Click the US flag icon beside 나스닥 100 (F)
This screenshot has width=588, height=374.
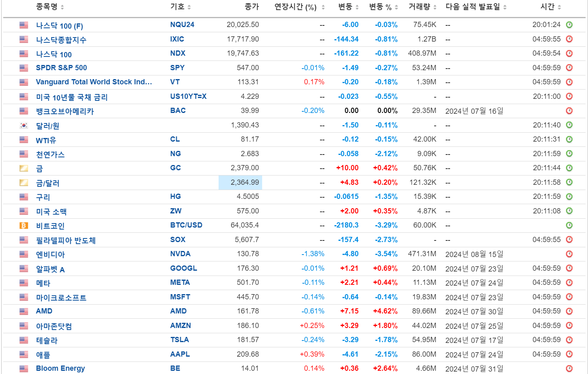(x=24, y=25)
